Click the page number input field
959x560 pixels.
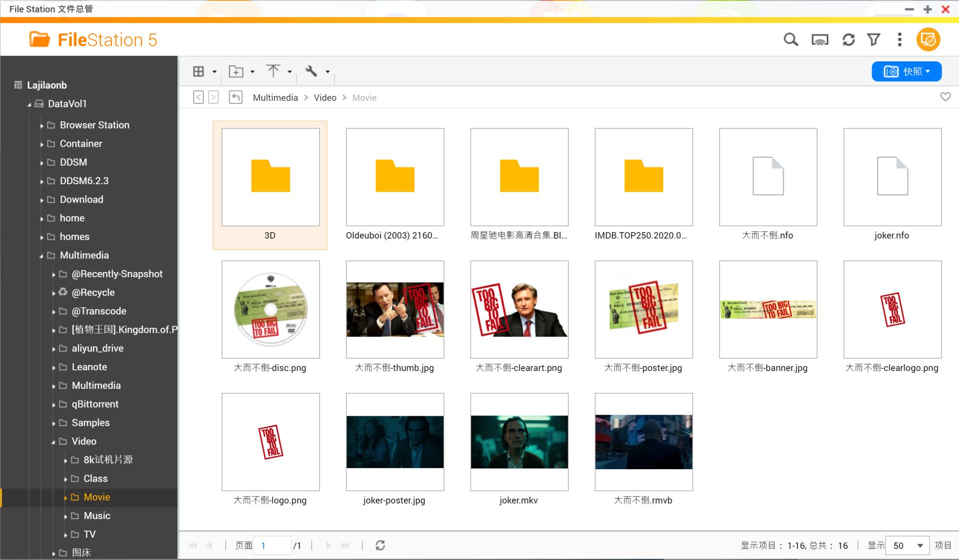[x=272, y=546]
